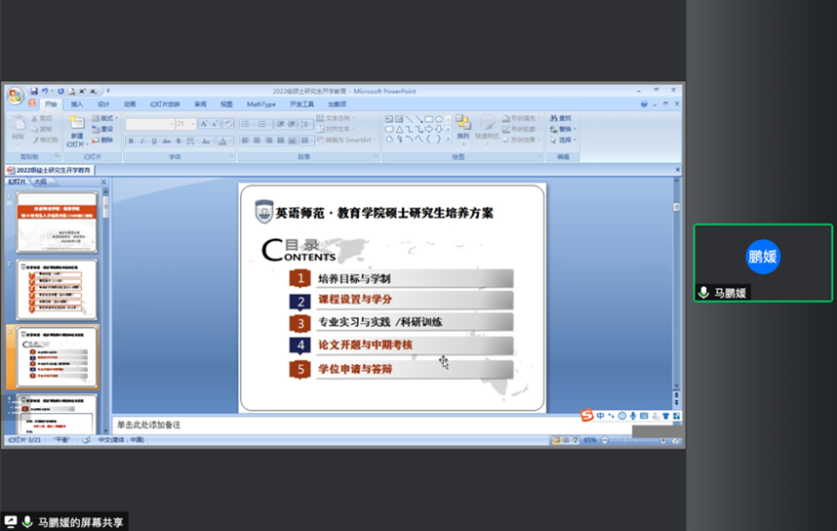
Task: Click the Office button in PowerPoint
Action: click(x=15, y=95)
